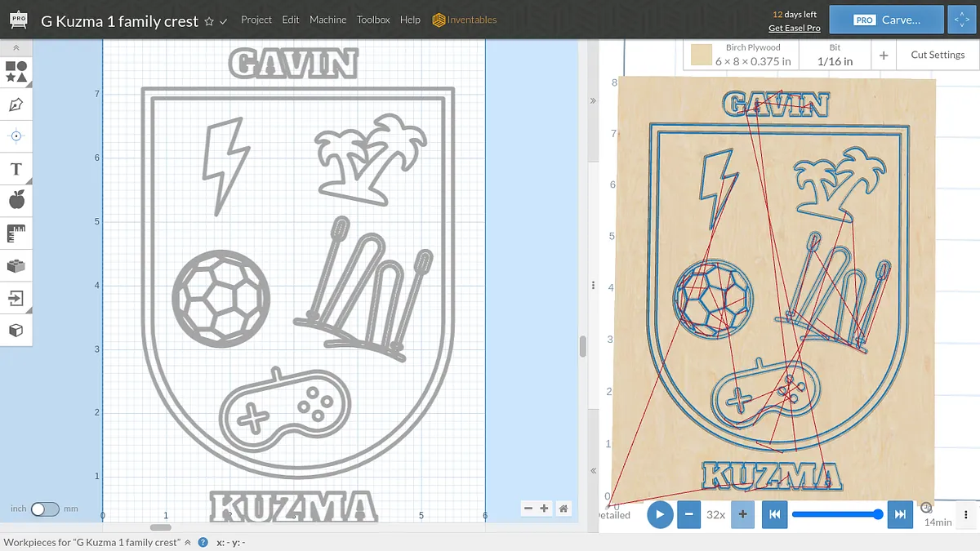Select the Text tool
Image resolution: width=980 pixels, height=551 pixels.
click(16, 169)
